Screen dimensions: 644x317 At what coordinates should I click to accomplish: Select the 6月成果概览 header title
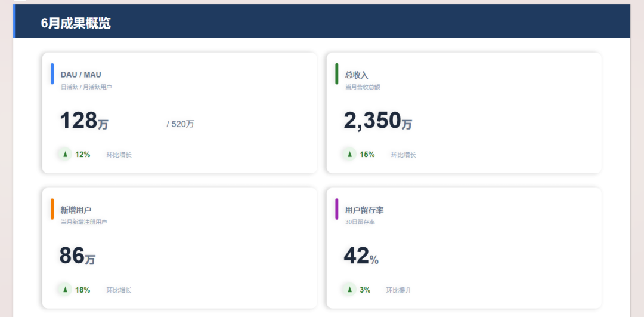coord(76,23)
